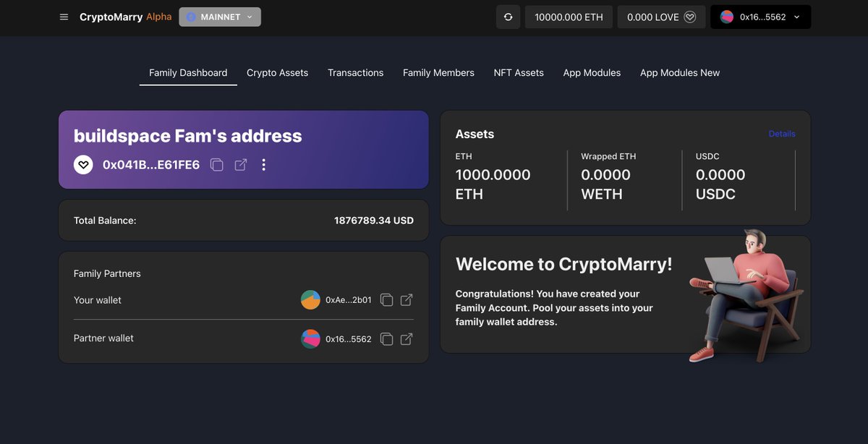Copy the Partner wallet address

pyautogui.click(x=387, y=338)
